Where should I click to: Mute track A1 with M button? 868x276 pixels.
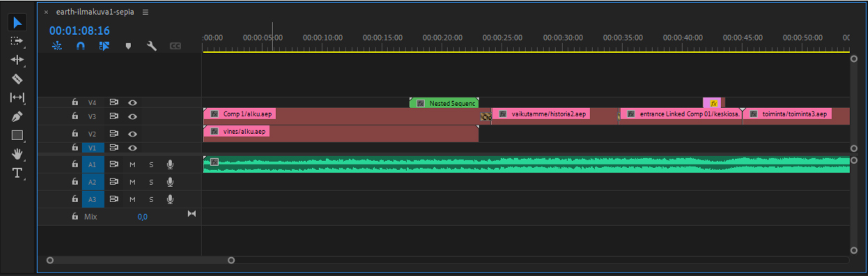(x=132, y=164)
